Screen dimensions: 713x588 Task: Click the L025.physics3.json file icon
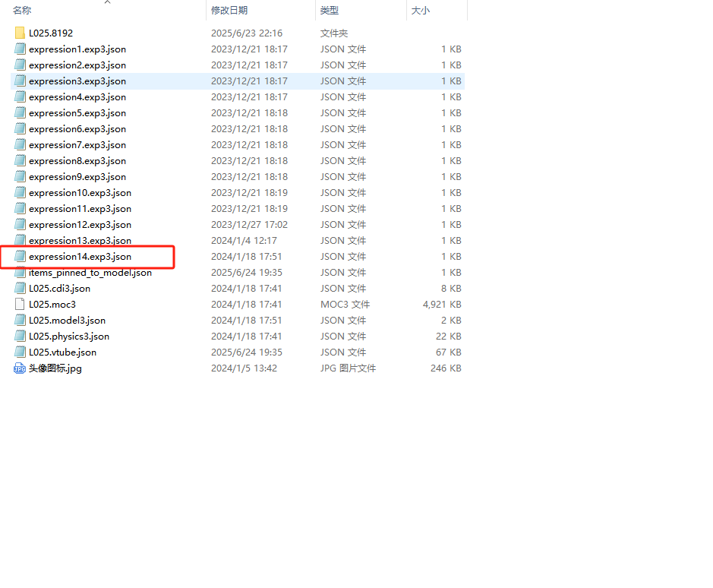20,337
